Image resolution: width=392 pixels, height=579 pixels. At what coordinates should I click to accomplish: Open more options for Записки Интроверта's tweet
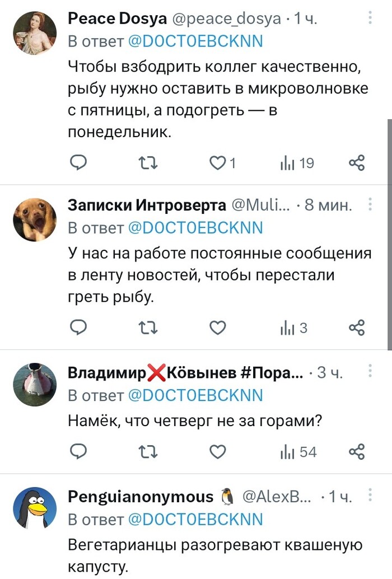pyautogui.click(x=370, y=206)
